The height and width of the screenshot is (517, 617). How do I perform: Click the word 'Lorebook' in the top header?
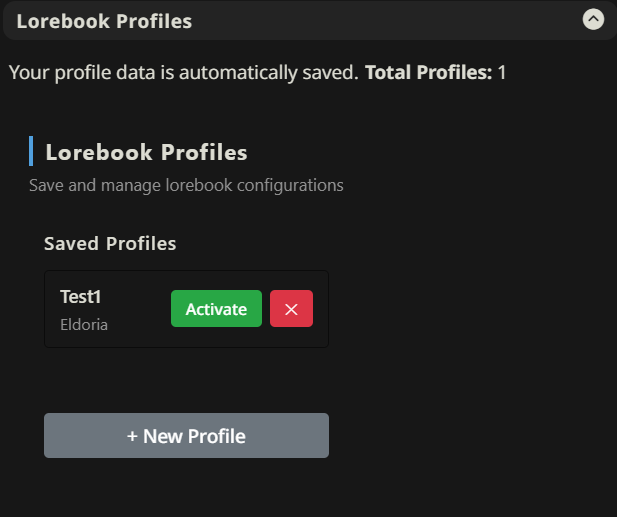point(59,21)
